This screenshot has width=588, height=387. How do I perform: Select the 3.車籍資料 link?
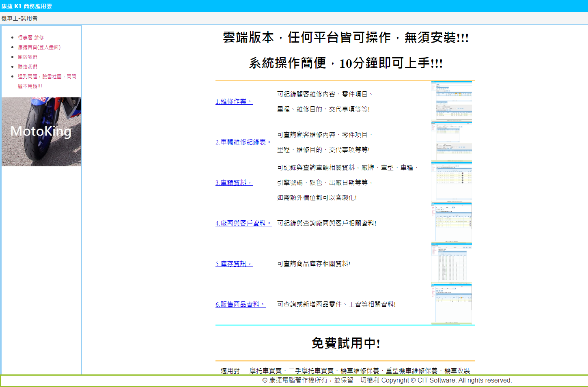click(234, 183)
